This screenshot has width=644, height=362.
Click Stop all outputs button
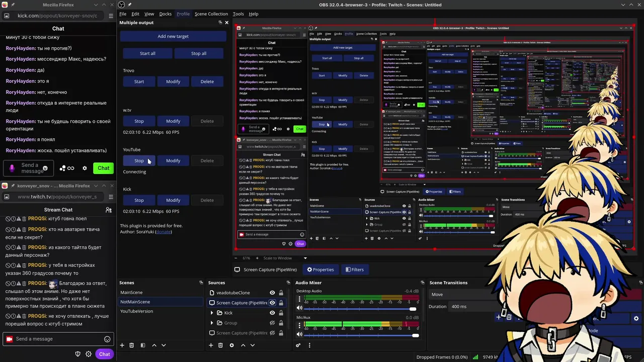(199, 53)
